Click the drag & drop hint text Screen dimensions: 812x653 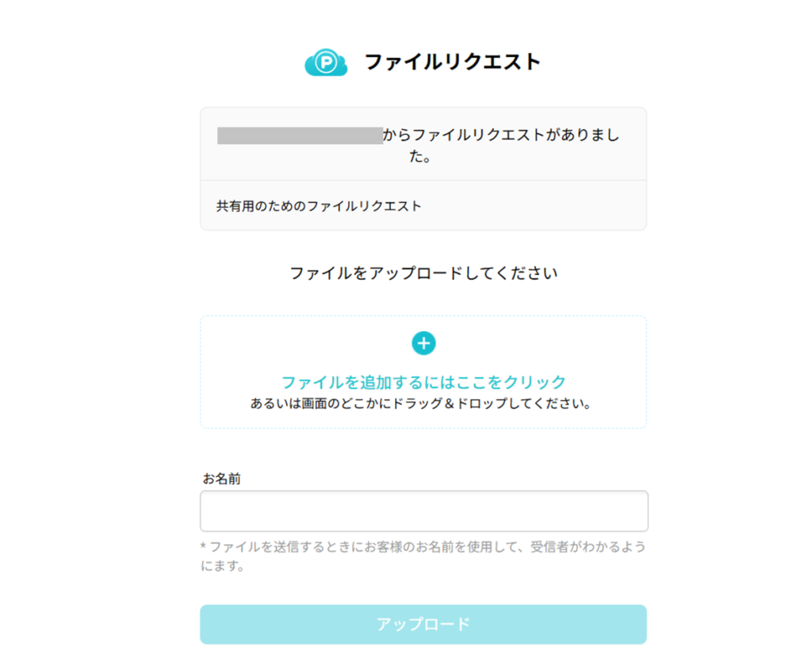point(422,403)
